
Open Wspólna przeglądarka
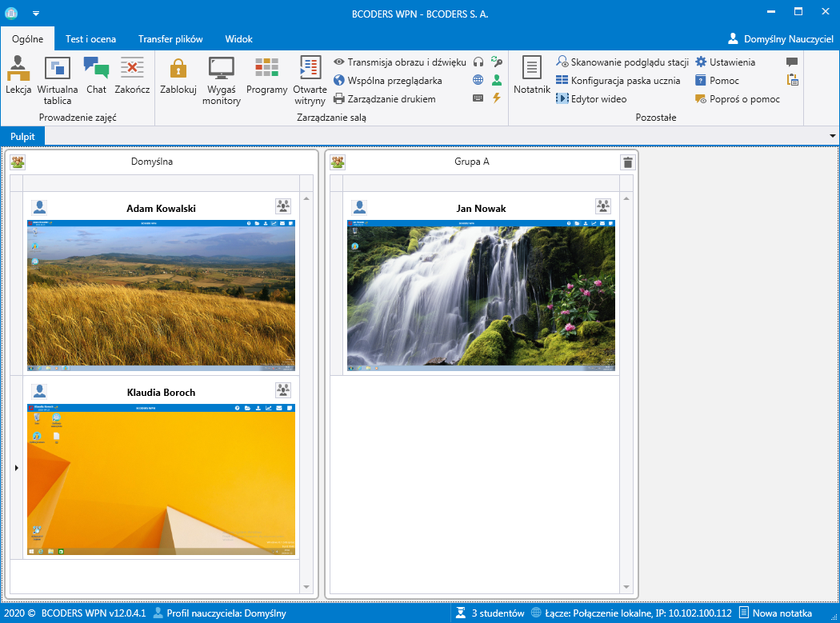(x=388, y=80)
